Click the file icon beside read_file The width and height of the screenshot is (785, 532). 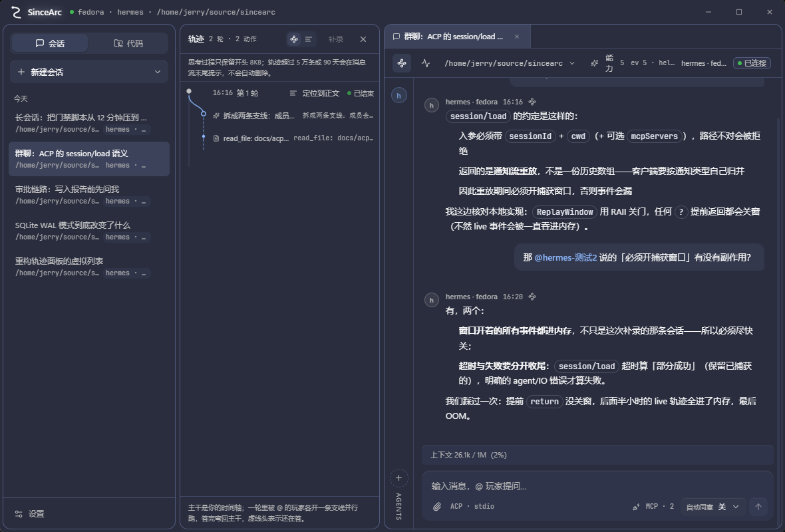[216, 138]
